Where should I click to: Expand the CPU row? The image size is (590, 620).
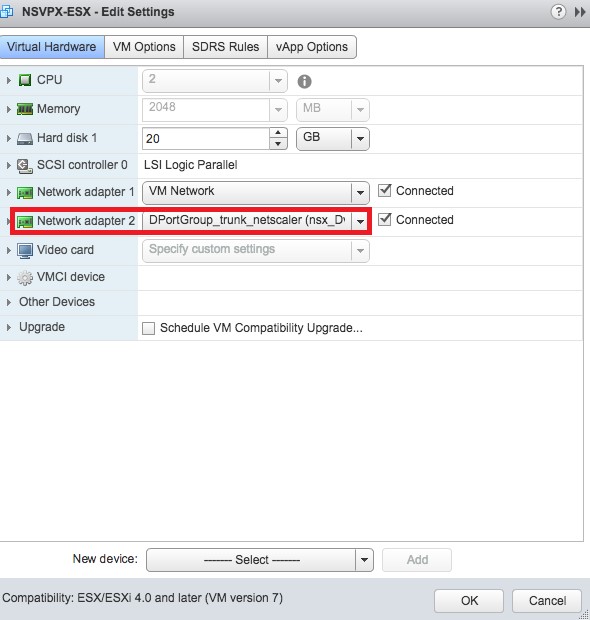[8, 80]
